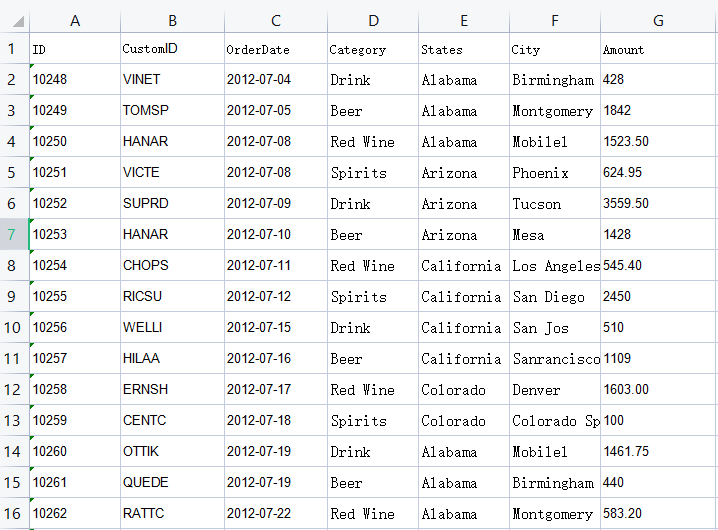Image resolution: width=718 pixels, height=530 pixels.
Task: Select city cell Denver
Action: coord(555,389)
